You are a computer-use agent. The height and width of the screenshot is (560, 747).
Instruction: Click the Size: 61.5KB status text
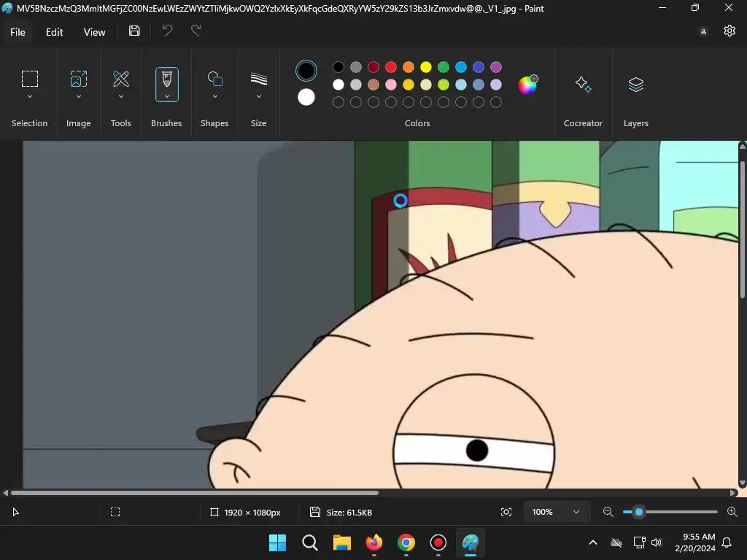[349, 513]
